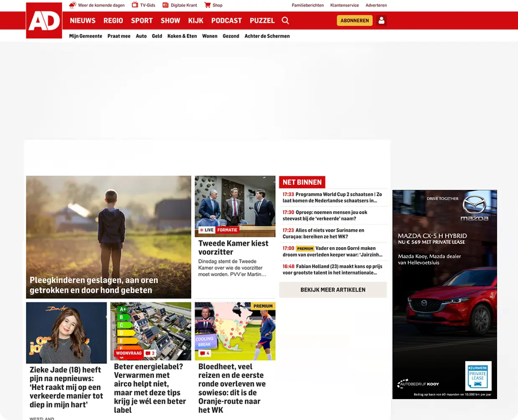Click the AD logo

point(44,20)
